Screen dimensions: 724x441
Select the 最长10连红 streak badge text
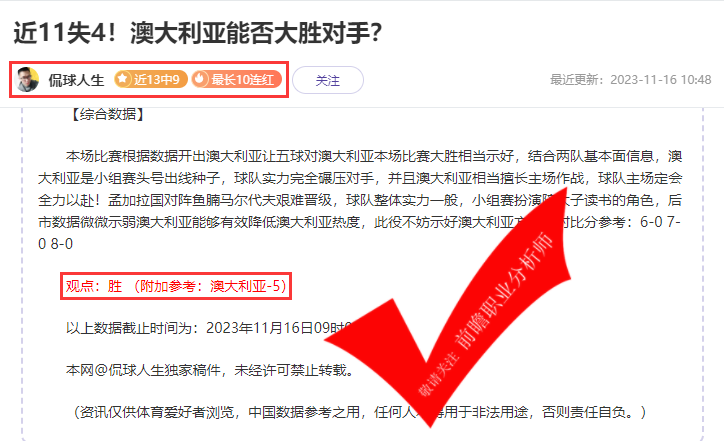243,79
